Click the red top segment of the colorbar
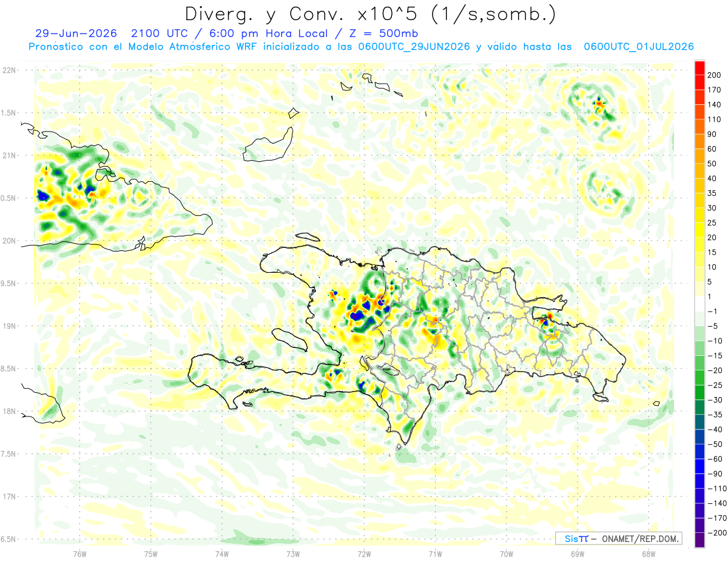Screen dimensions: 728x562 [x=699, y=68]
